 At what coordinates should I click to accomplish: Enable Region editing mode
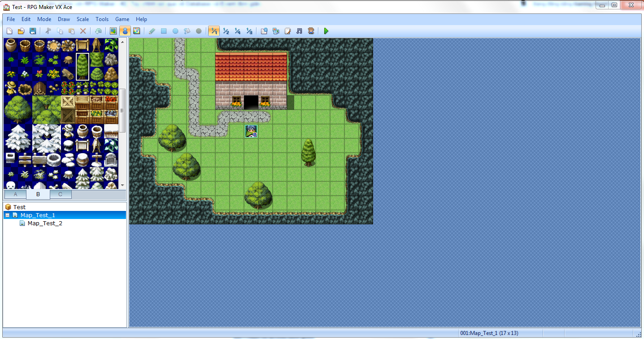tap(136, 31)
